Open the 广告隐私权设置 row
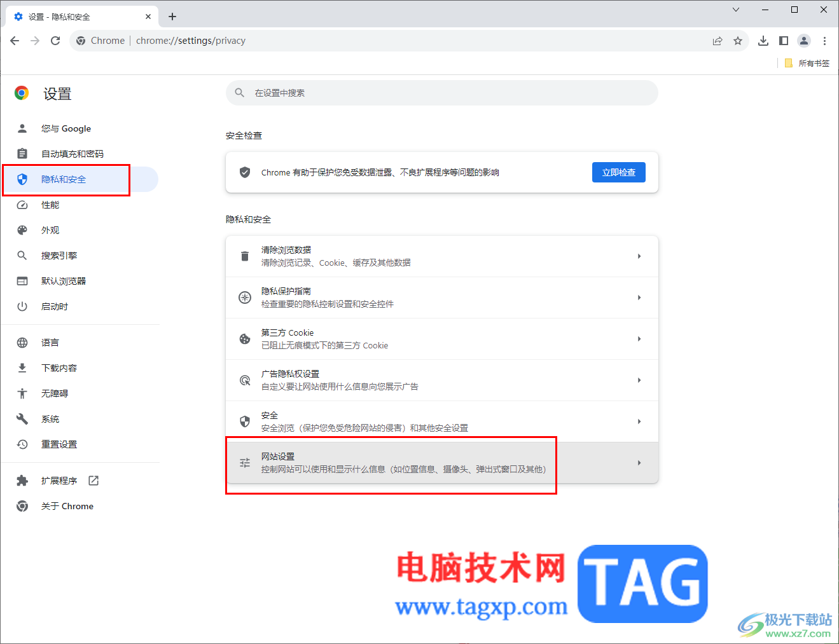 [442, 380]
